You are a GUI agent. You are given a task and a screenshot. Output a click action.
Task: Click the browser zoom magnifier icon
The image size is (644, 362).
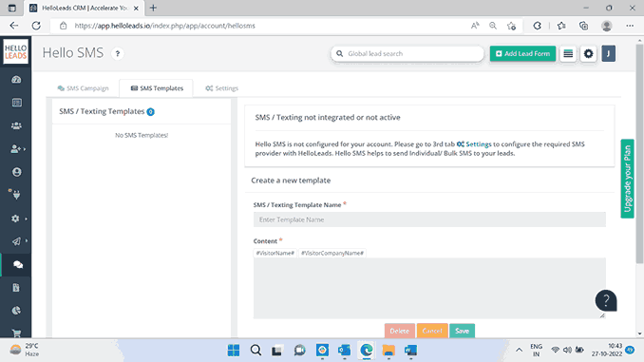(493, 26)
